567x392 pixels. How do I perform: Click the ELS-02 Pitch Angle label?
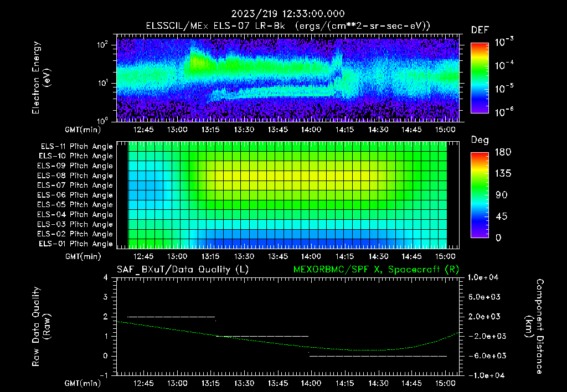[x=75, y=234]
